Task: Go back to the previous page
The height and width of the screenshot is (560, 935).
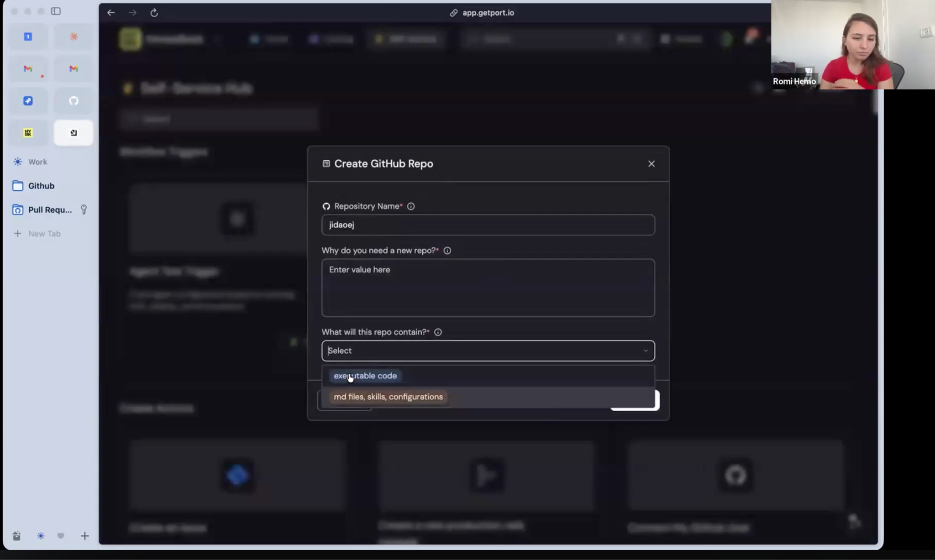Action: pos(111,13)
